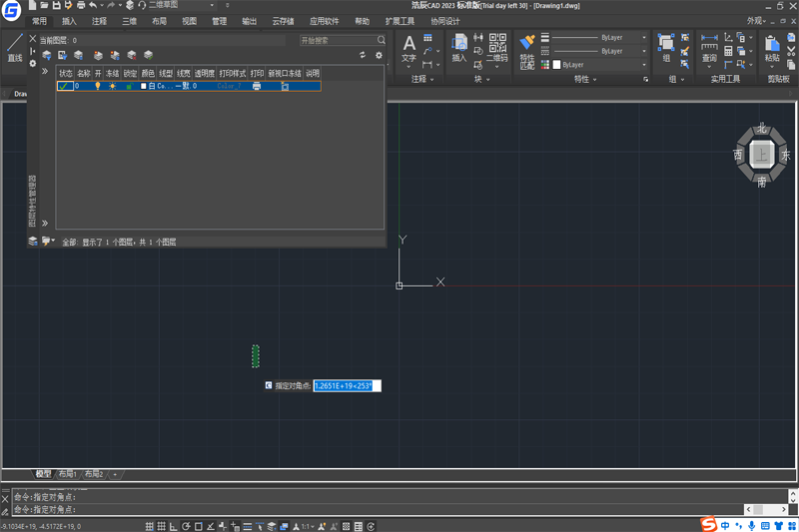Toggle layer 0 on/off lightbulb

[97, 87]
